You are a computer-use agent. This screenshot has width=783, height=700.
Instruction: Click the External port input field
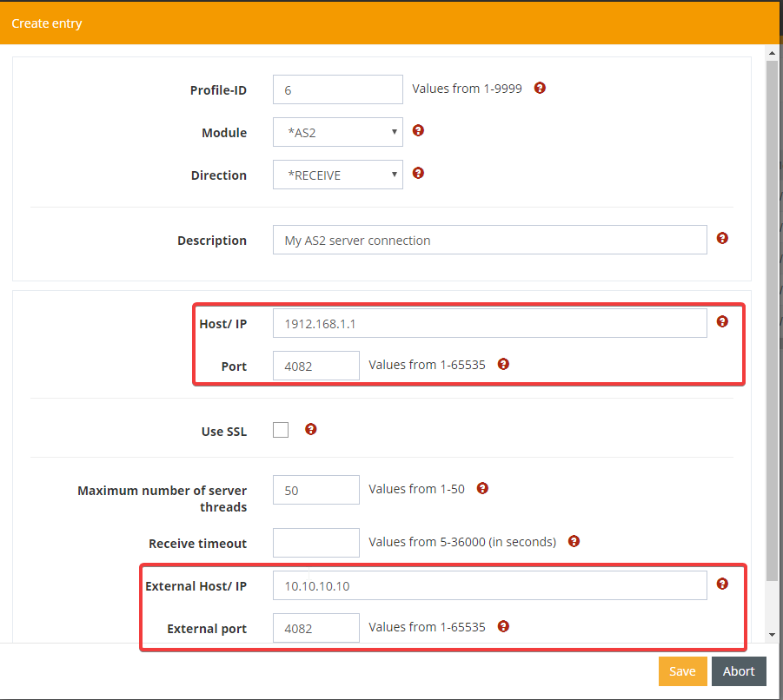[x=315, y=628]
